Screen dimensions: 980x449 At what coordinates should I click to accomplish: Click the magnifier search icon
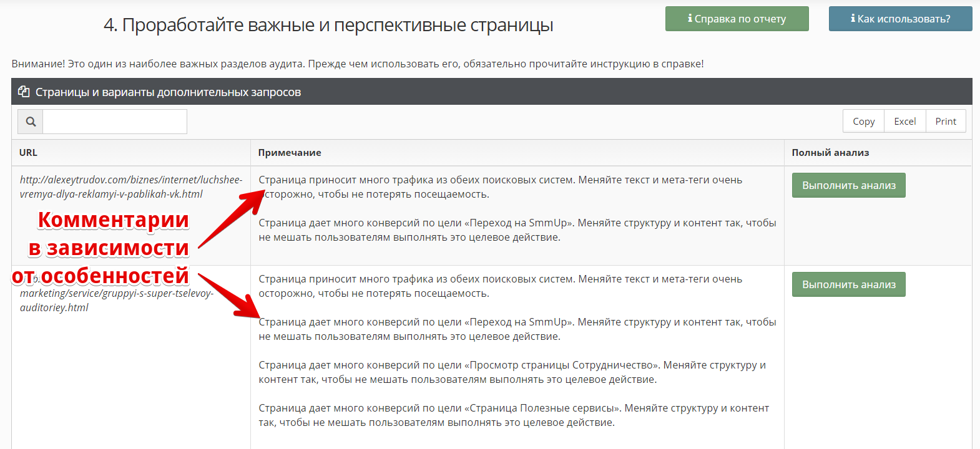pyautogui.click(x=31, y=122)
